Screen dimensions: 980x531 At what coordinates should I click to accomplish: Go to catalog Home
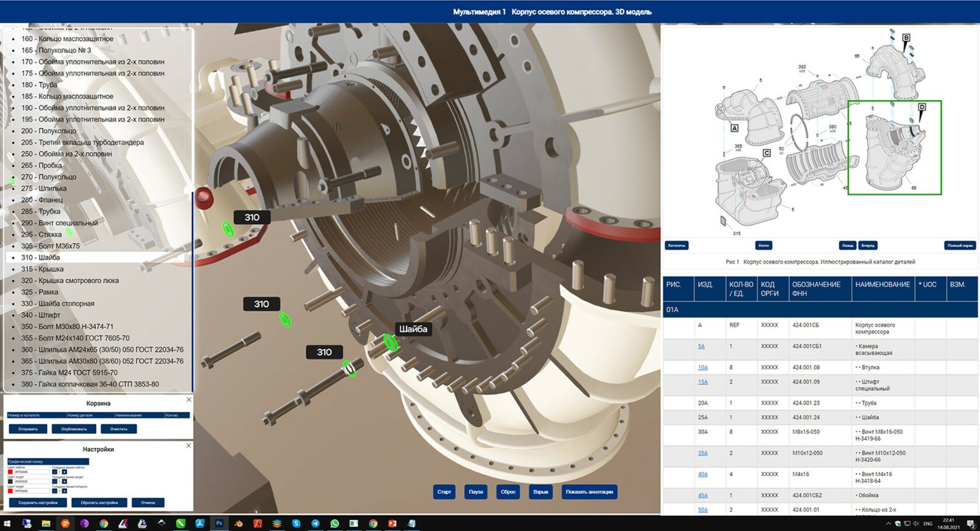[764, 245]
